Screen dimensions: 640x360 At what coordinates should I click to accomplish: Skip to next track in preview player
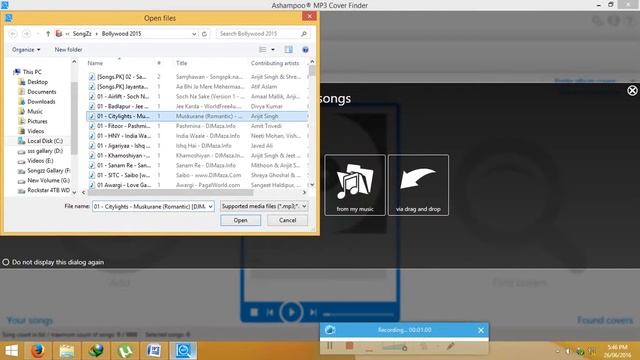tap(313, 312)
